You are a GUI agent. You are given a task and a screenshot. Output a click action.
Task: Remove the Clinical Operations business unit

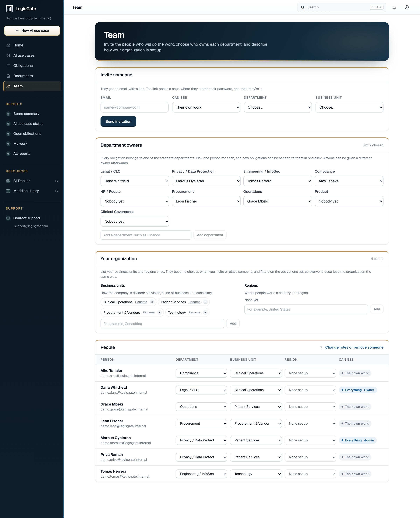152,302
